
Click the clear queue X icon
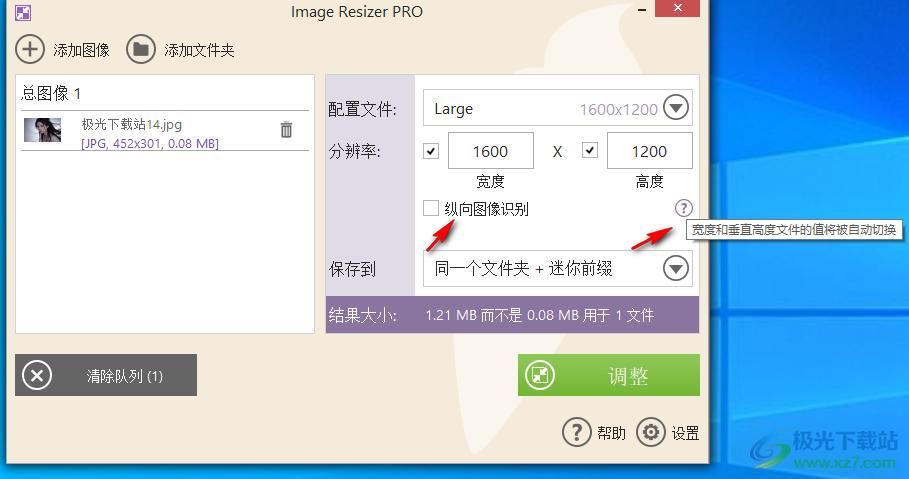[x=37, y=376]
